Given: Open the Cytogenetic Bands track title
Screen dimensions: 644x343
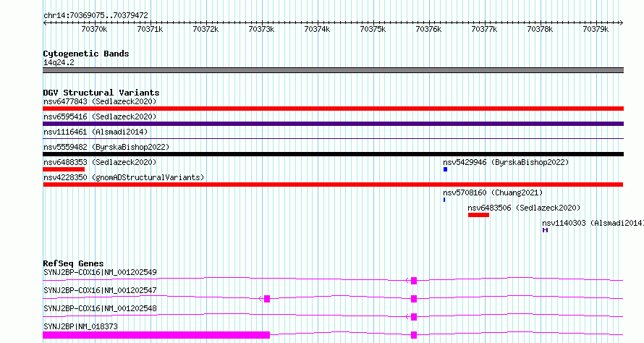Looking at the screenshot, I should pyautogui.click(x=86, y=54).
